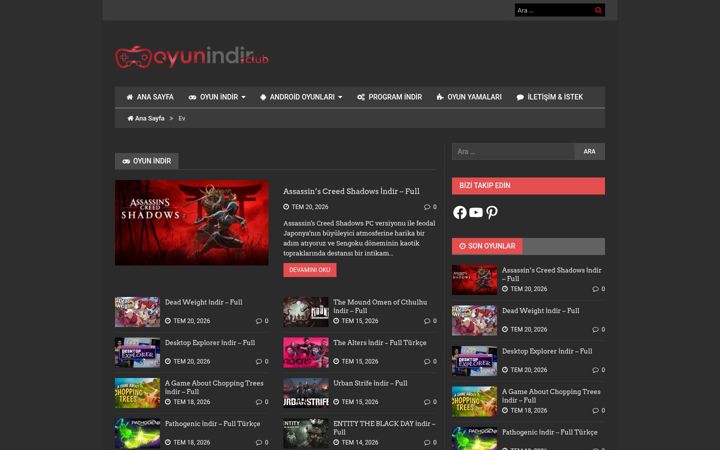
Task: Open the YouTube channel icon
Action: (x=476, y=212)
